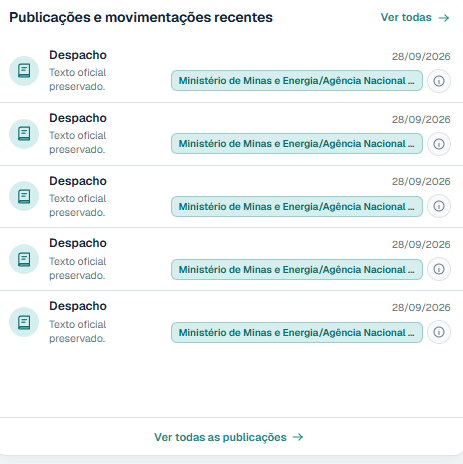Click "Texto oficial preservado." in the fourth entry
This screenshot has height=464, width=463.
coord(78,268)
